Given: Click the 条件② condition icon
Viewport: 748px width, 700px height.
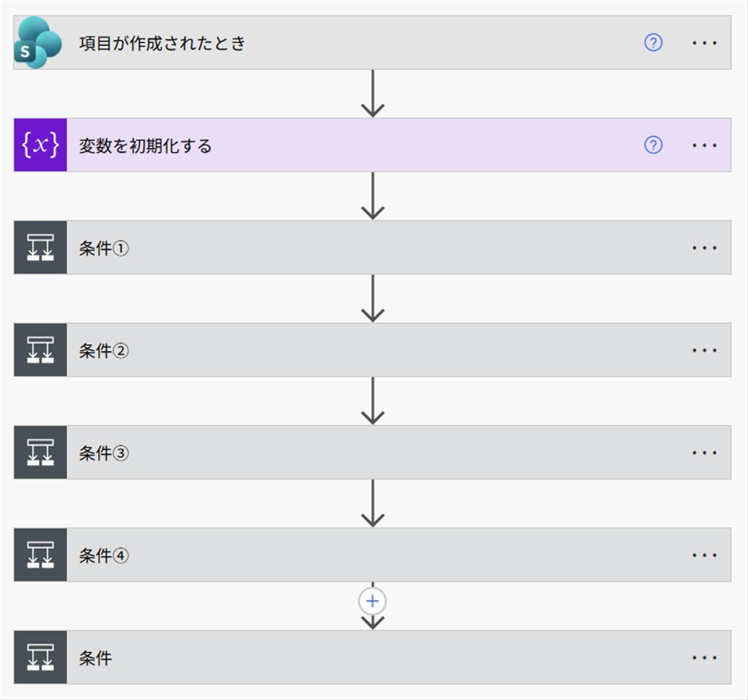Looking at the screenshot, I should (x=41, y=350).
